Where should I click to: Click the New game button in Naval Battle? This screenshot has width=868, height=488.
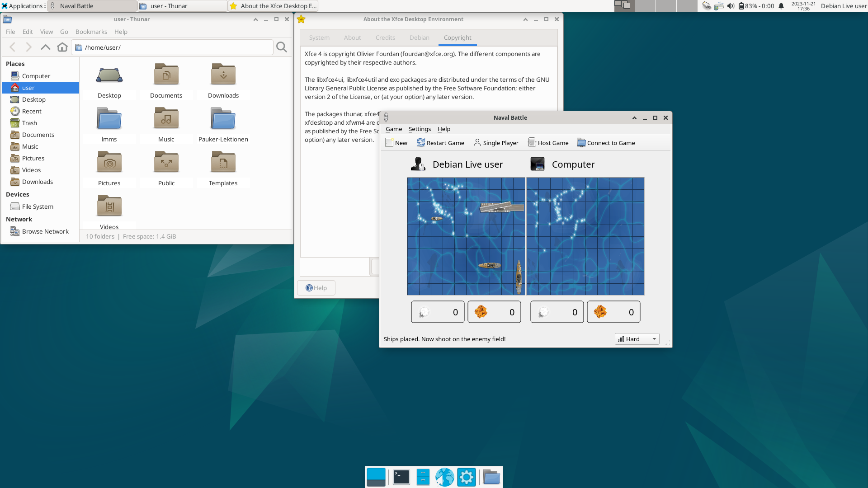(396, 143)
